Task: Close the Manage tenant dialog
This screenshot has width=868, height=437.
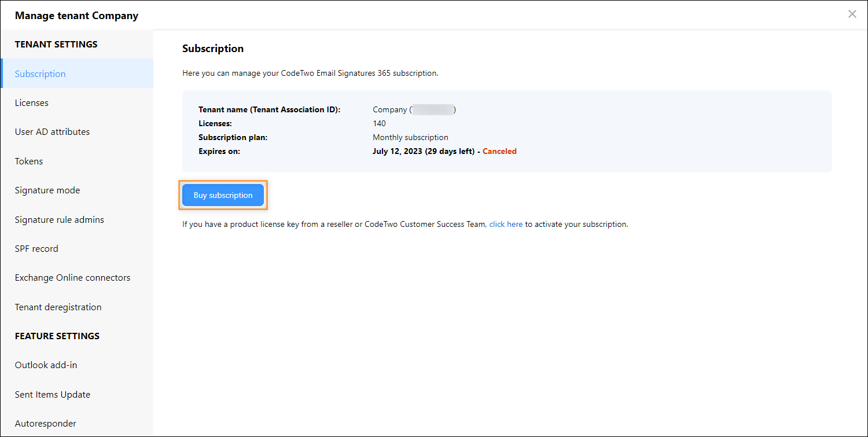Action: click(x=852, y=14)
